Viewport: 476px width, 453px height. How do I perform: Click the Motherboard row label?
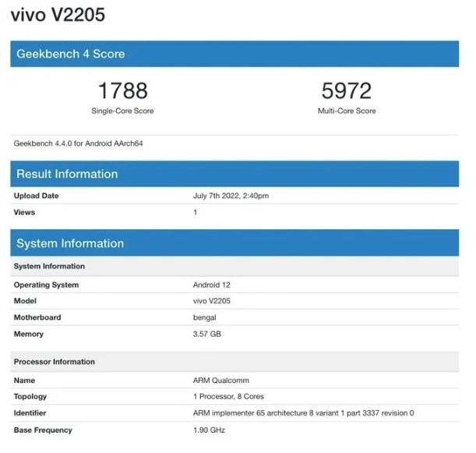pos(37,317)
